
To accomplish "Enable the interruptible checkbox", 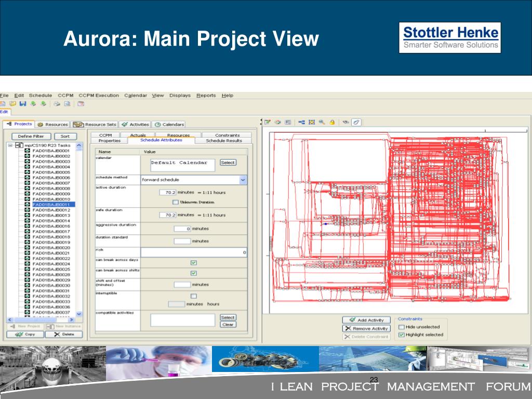I will coord(193,296).
